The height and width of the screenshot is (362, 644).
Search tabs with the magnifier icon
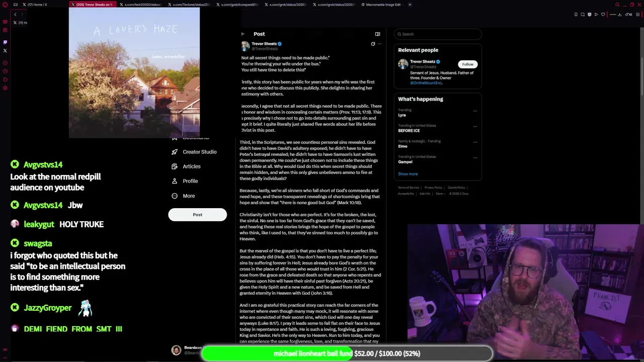(x=617, y=5)
